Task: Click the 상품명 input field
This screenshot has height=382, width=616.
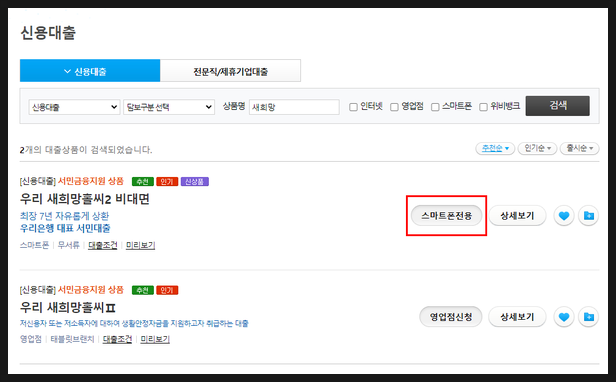Action: click(x=294, y=107)
